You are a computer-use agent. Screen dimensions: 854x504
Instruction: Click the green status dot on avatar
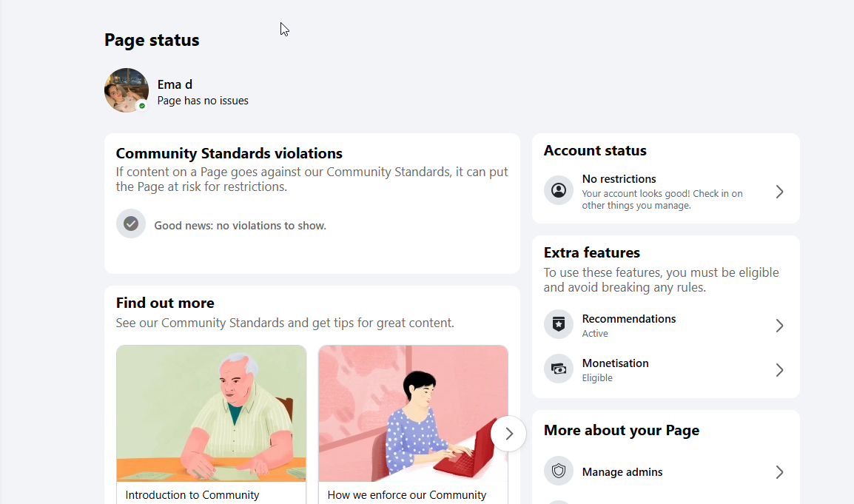142,106
